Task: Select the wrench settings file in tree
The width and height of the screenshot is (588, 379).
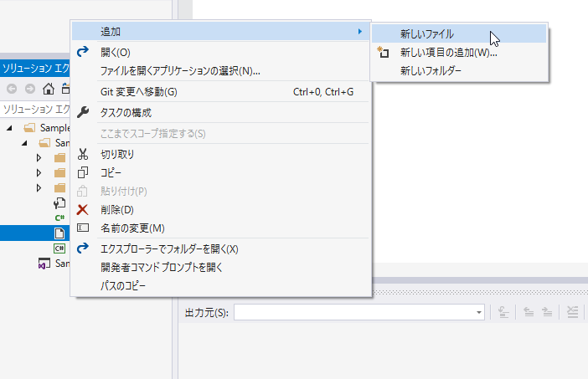Action: coord(59,202)
